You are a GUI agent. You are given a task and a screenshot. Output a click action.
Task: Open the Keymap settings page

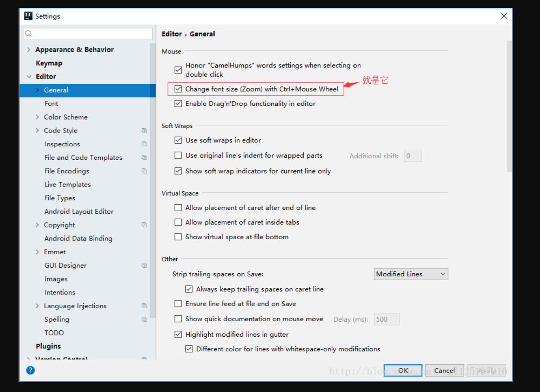tap(49, 63)
